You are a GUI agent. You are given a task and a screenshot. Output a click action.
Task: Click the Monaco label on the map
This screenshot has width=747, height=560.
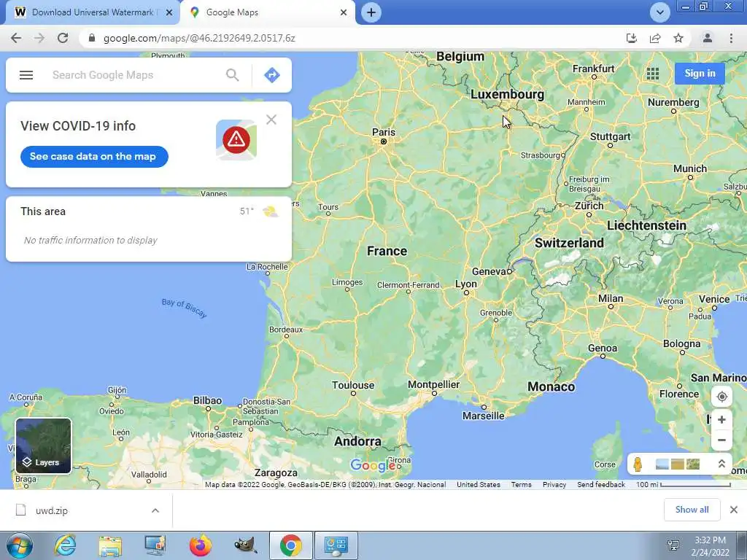pos(551,386)
